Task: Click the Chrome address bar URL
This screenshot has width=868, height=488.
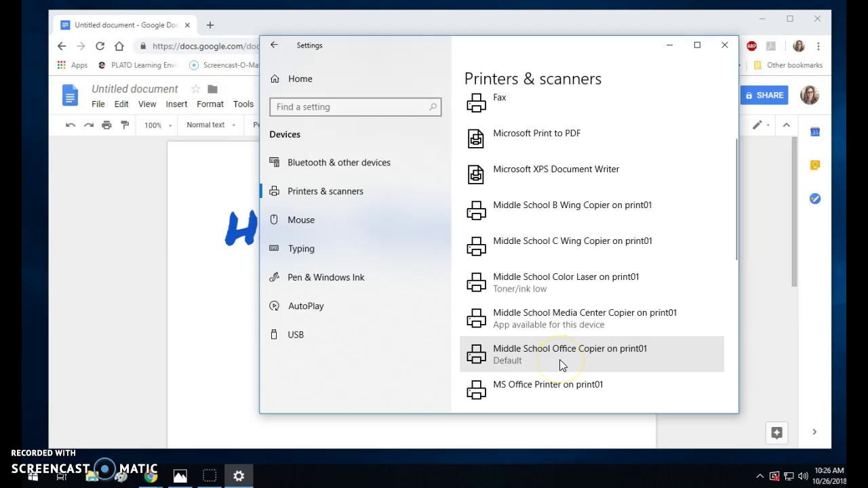Action: (x=205, y=46)
